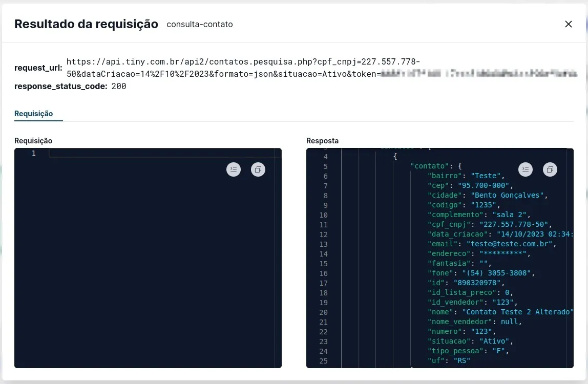Click line number 25 in Resposta gutter

[323, 361]
